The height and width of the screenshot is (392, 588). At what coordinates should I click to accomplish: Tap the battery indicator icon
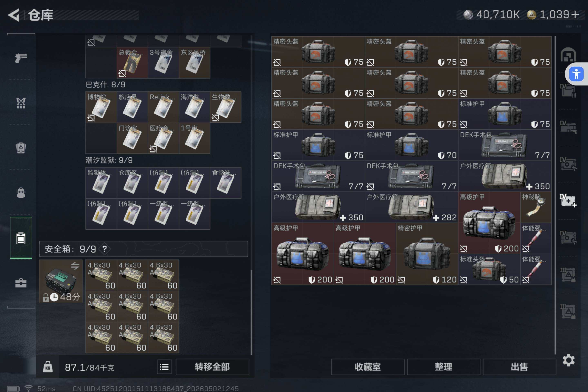point(13,389)
